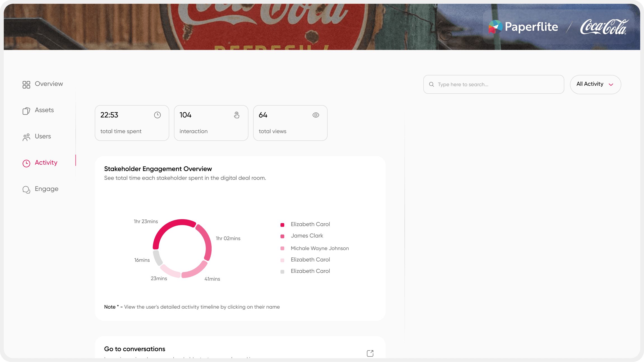
Task: Click the Engage chat bubbles icon
Action: (x=26, y=190)
